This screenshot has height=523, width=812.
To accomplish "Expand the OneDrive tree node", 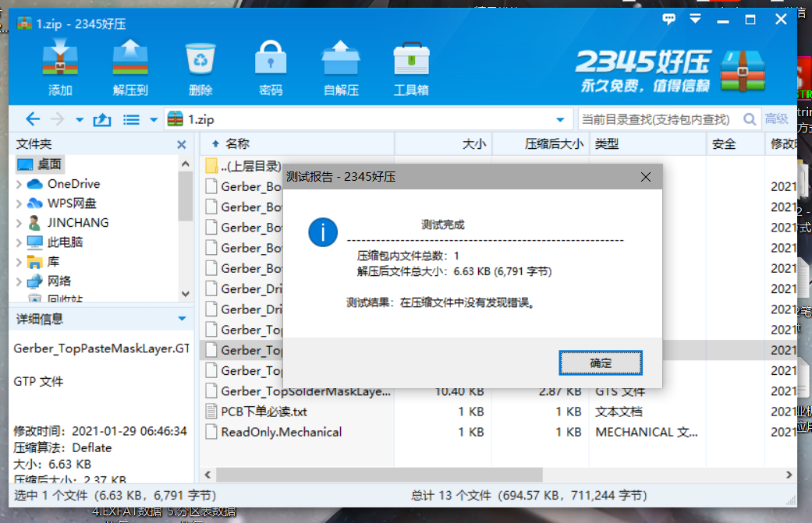I will tap(19, 184).
